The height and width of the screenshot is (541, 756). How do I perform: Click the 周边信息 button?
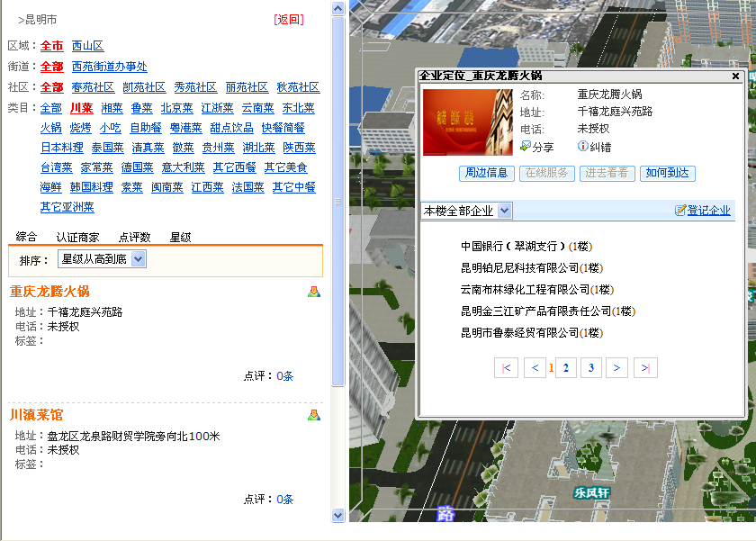(x=487, y=173)
